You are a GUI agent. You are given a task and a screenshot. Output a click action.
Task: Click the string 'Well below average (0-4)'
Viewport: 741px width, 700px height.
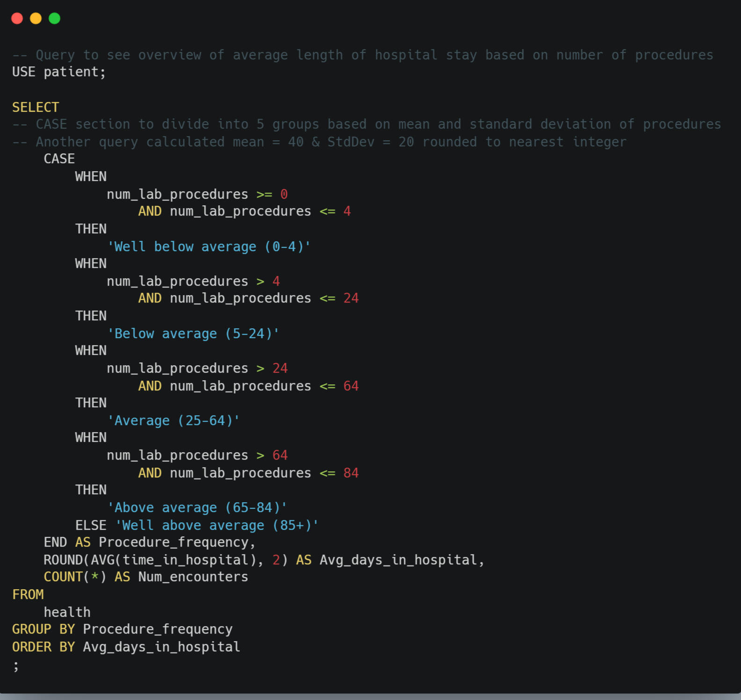209,246
